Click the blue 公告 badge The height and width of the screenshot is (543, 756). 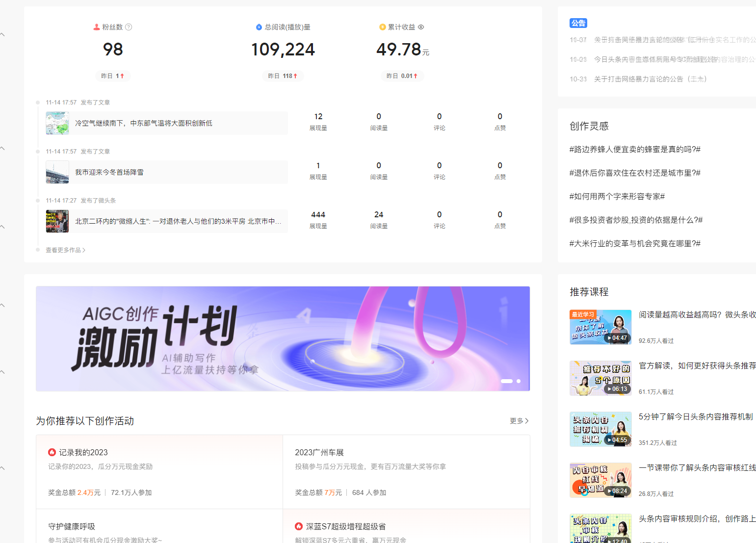pyautogui.click(x=578, y=23)
